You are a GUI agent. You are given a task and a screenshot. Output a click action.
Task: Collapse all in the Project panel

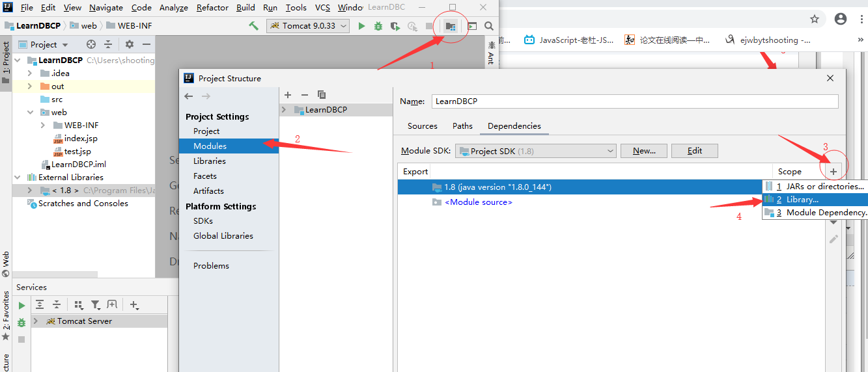click(x=108, y=44)
